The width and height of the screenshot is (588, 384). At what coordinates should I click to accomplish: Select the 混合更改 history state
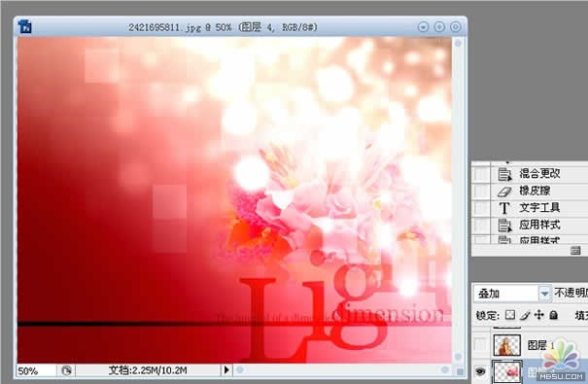(539, 174)
